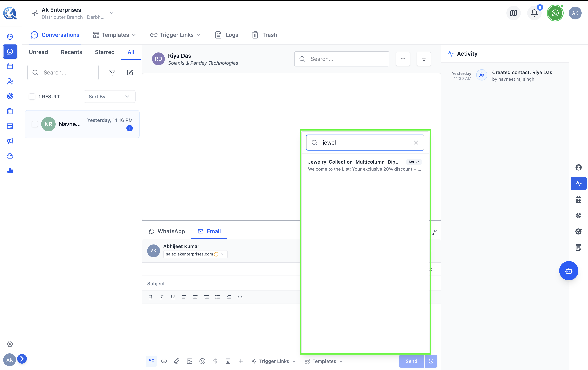The image size is (588, 370).
Task: Insert numbered list in email editor
Action: 229,297
